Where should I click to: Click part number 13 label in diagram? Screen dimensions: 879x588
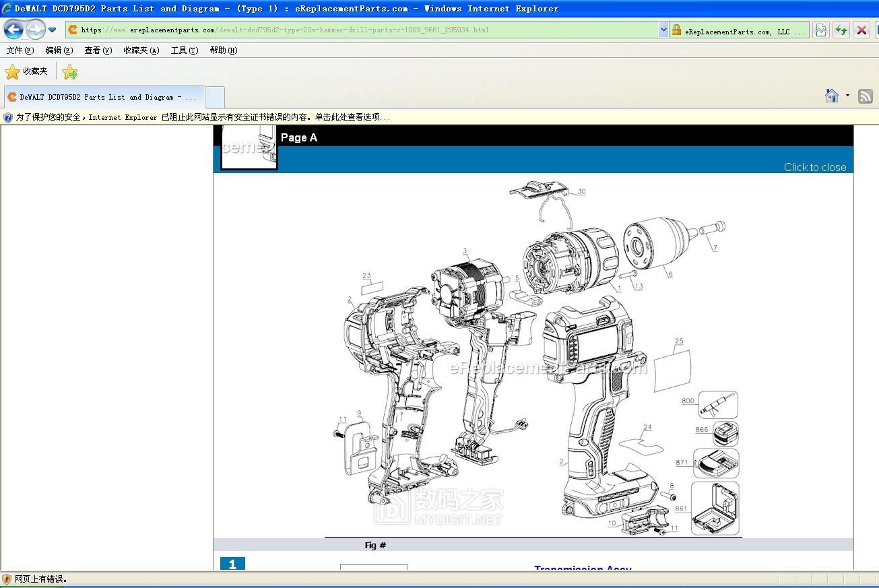click(x=639, y=286)
